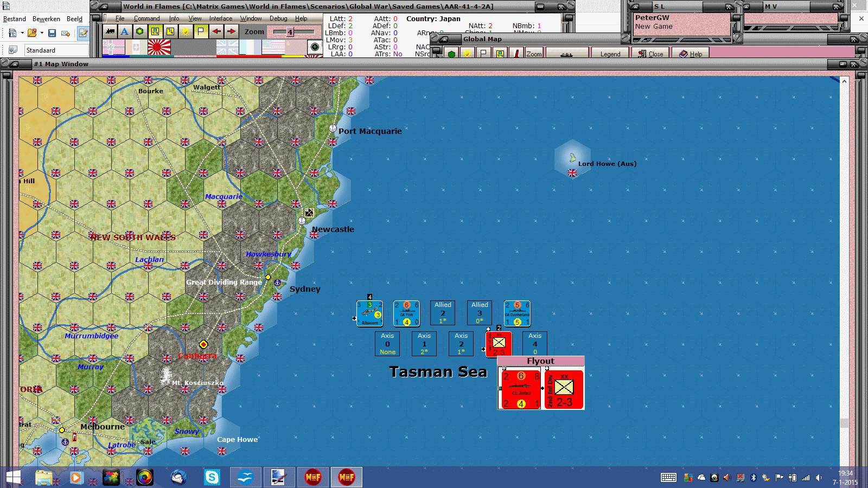Click the black tank units toolbar icon
Viewport: 868px width, 488px height.
[110, 31]
